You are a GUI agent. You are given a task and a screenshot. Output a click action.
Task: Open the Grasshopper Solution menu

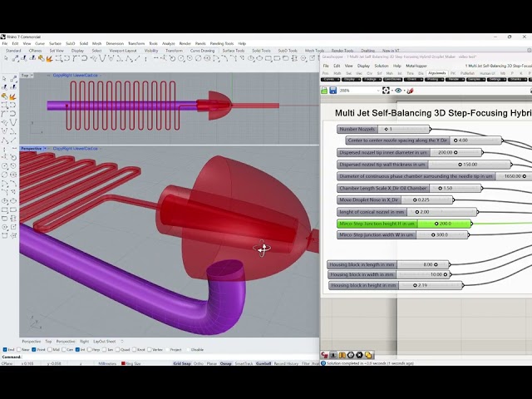coord(382,66)
